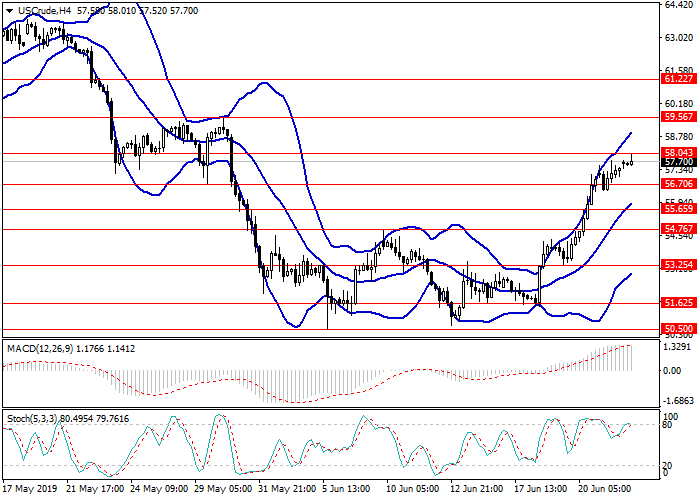Click the 55.659 price level label
This screenshot has width=700, height=500.
click(678, 208)
